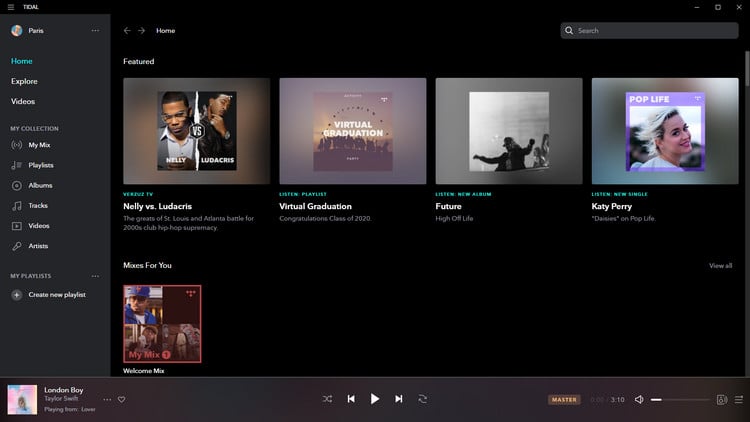Screen dimensions: 750x422
Task: Start playback with the play button
Action: [375, 399]
